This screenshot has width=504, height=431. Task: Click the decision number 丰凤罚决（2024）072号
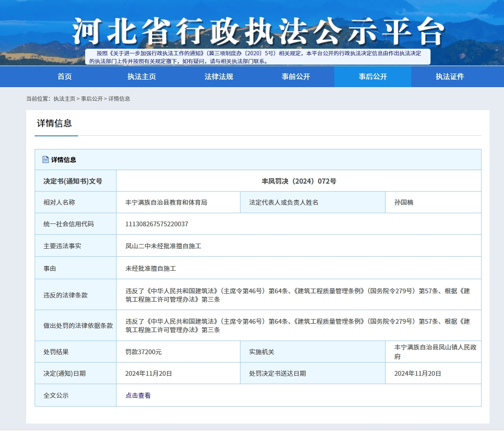299,181
